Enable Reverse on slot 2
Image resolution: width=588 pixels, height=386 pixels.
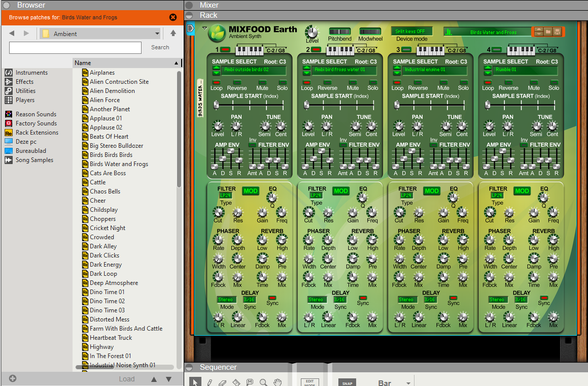(x=328, y=82)
